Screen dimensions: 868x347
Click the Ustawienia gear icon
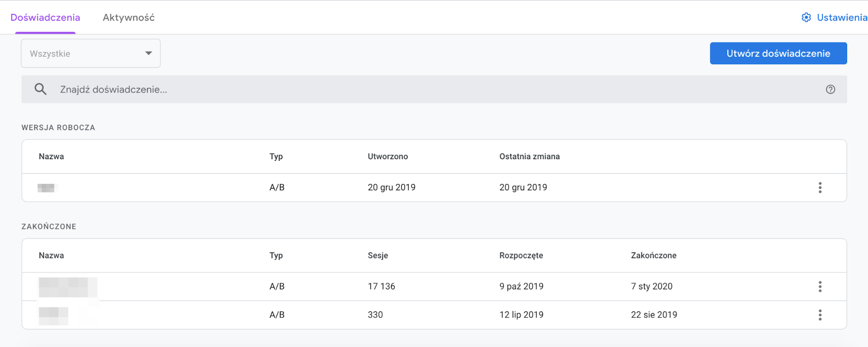[806, 17]
